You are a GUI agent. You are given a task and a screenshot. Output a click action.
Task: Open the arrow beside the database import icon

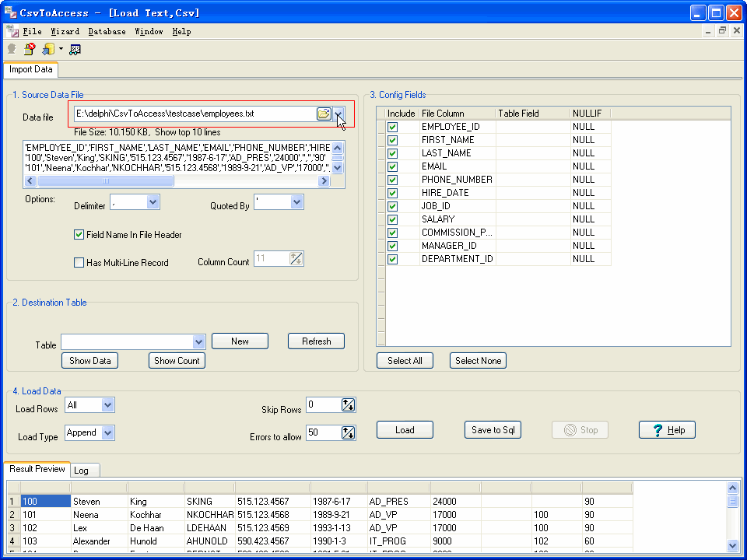[61, 48]
